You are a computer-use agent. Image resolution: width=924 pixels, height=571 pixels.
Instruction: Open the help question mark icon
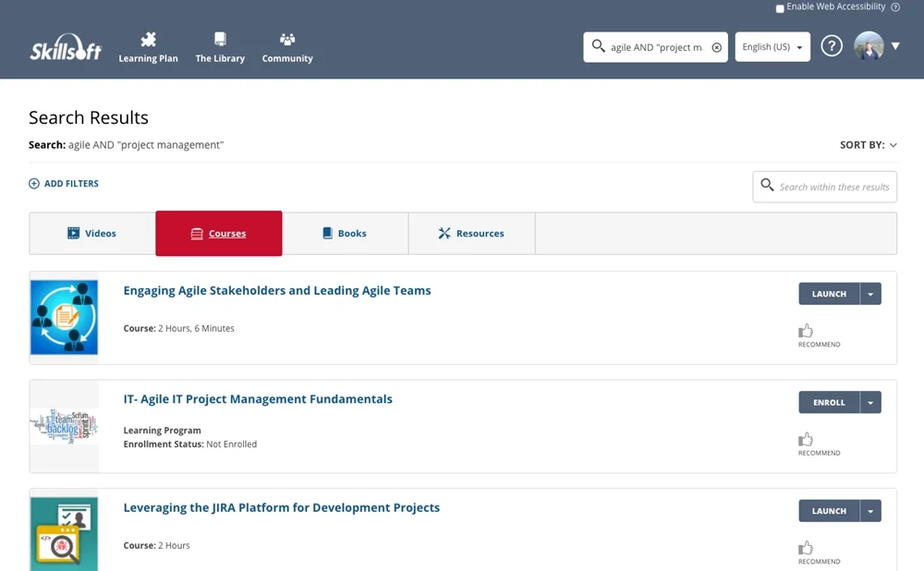tap(832, 46)
